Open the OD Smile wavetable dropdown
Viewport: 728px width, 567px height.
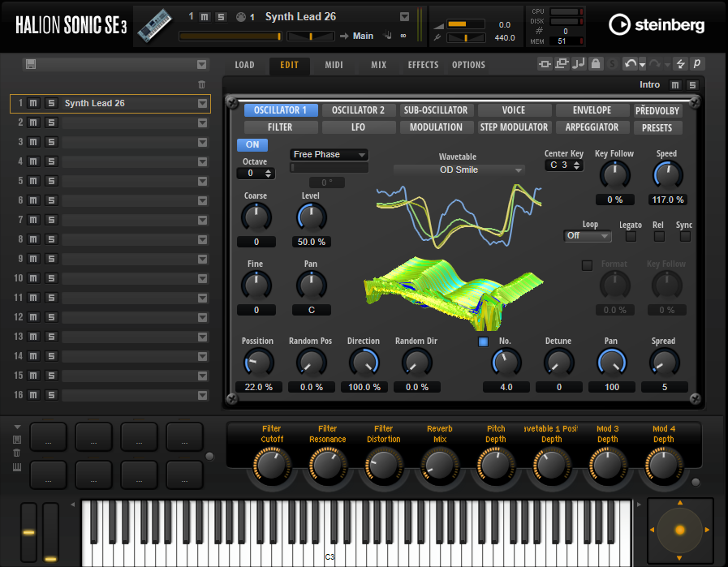point(459,170)
